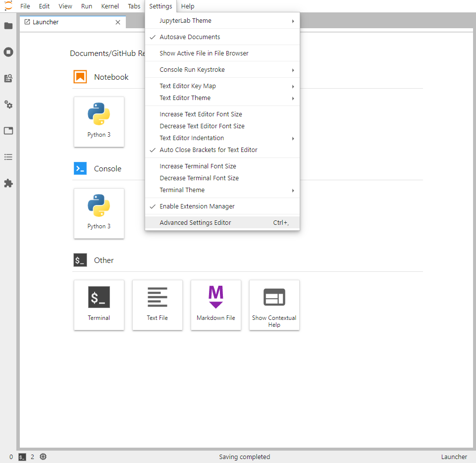Select Show Active File in File Browser
476x463 pixels.
[x=222, y=53]
